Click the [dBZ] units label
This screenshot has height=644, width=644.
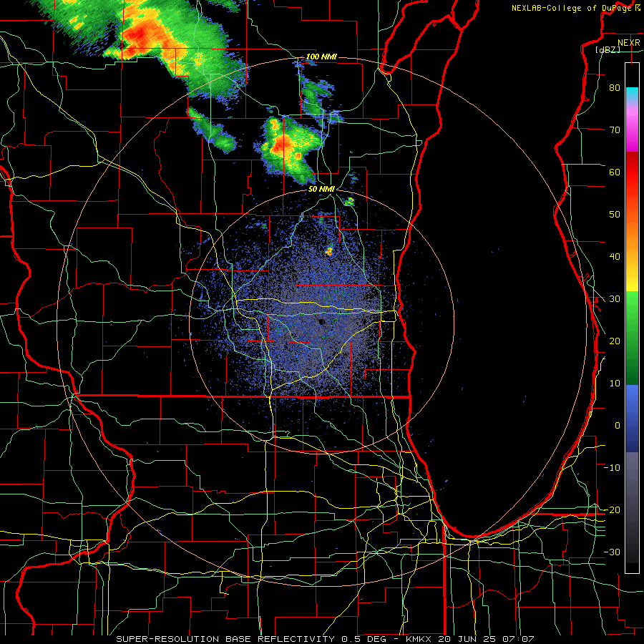pos(608,49)
